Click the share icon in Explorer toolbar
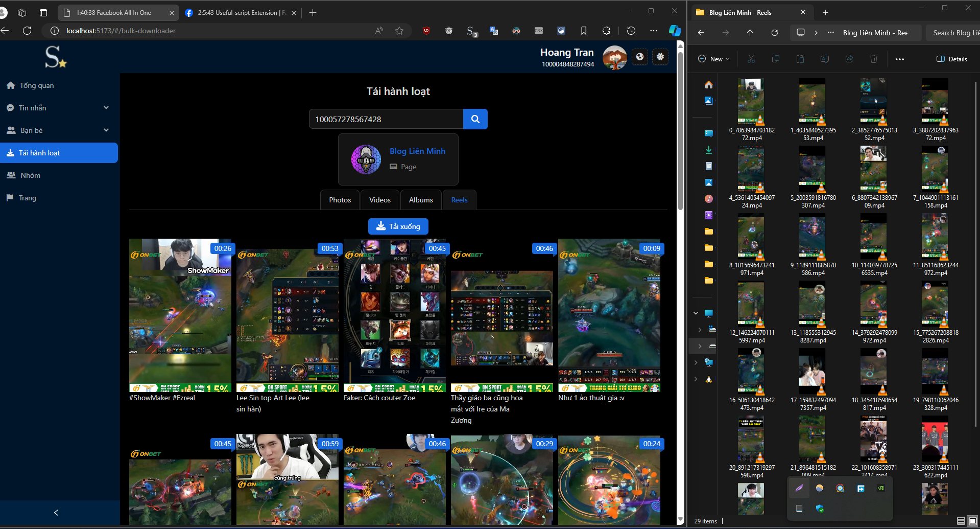 849,59
